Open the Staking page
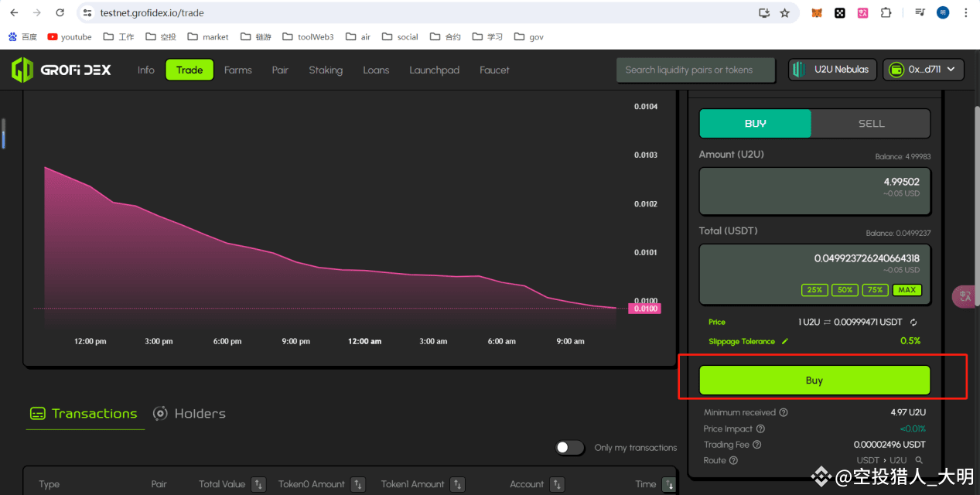The height and width of the screenshot is (495, 980). (x=326, y=70)
